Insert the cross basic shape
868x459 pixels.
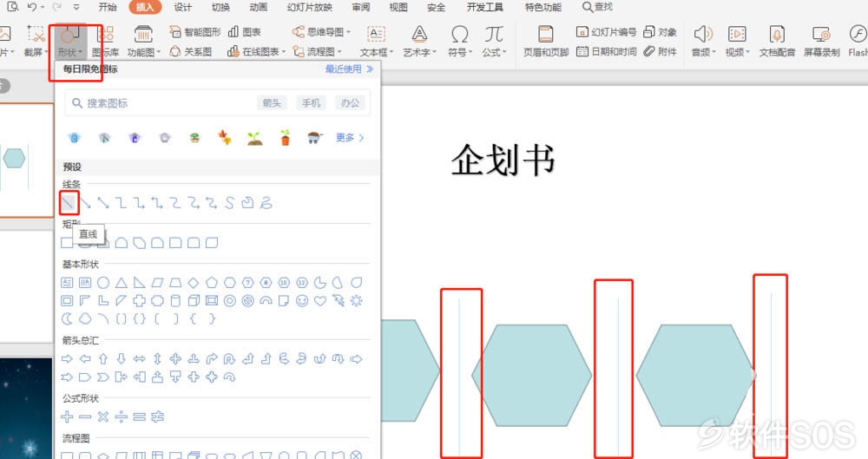pyautogui.click(x=140, y=300)
